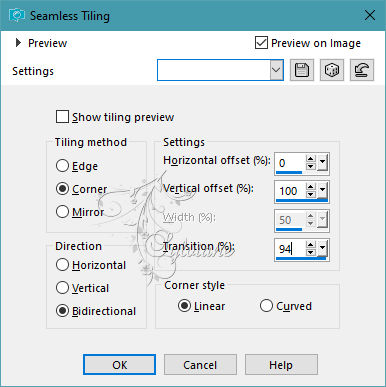Click the Seamless Tiling title bar icon
Image resolution: width=386 pixels, height=387 pixels.
17,15
